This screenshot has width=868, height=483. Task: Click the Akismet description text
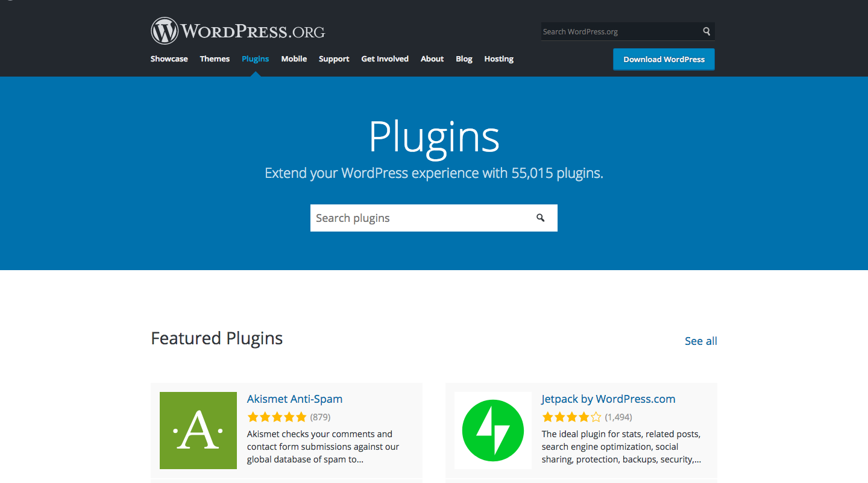pos(323,447)
